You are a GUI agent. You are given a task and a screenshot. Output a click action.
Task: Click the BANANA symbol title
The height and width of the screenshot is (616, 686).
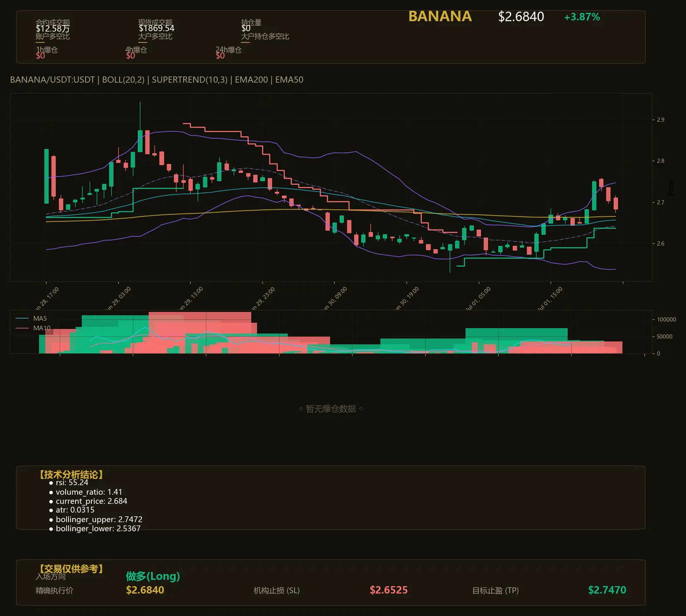(440, 17)
